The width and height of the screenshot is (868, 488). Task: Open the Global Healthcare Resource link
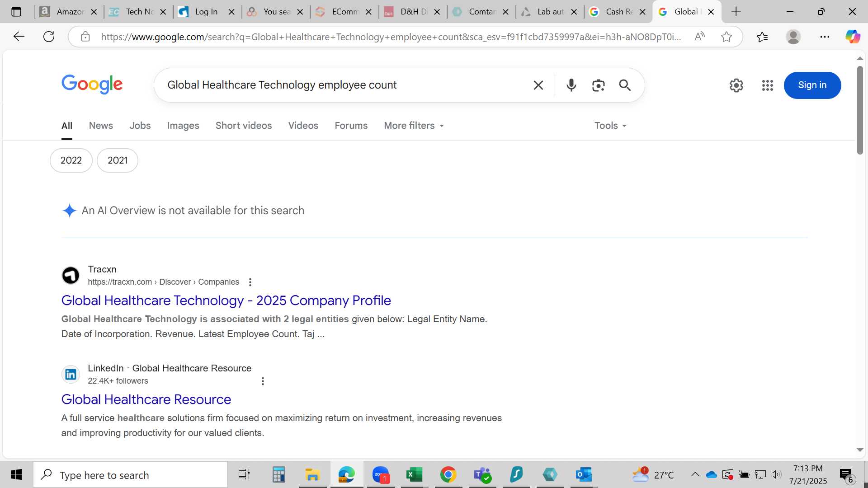(x=146, y=399)
